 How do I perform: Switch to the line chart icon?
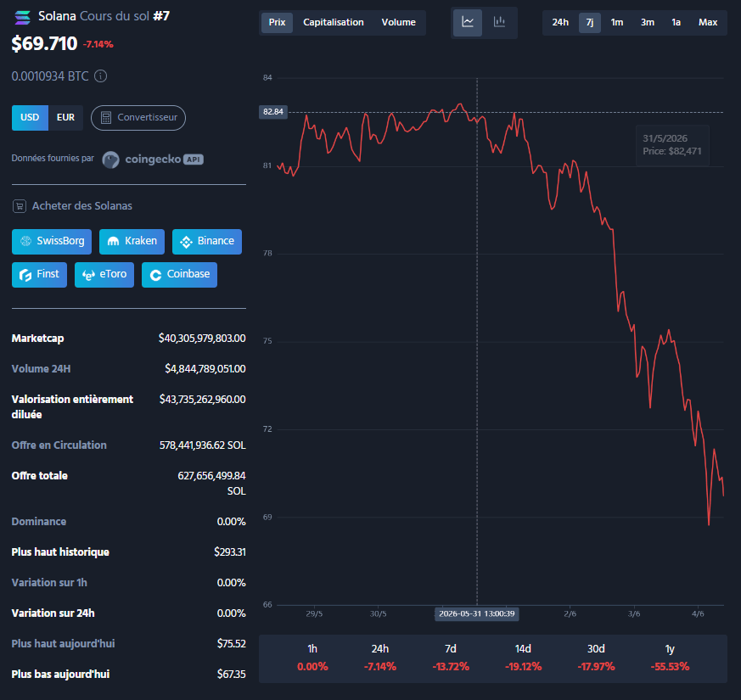468,22
